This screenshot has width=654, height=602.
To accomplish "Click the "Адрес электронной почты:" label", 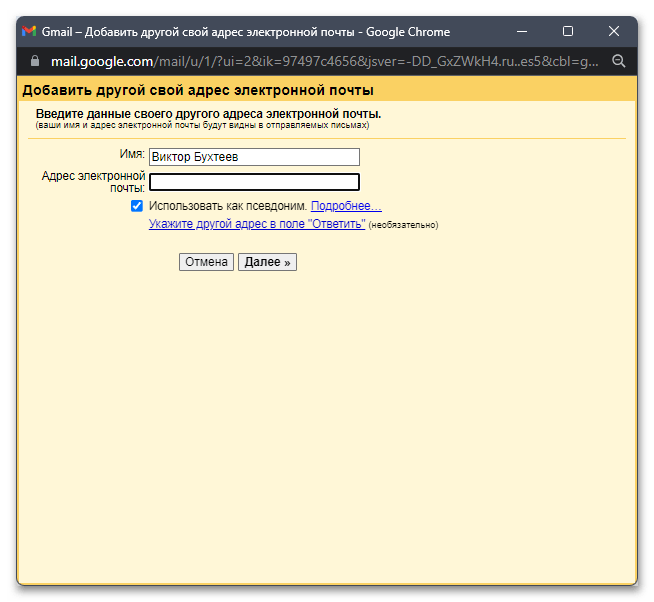I will point(93,182).
